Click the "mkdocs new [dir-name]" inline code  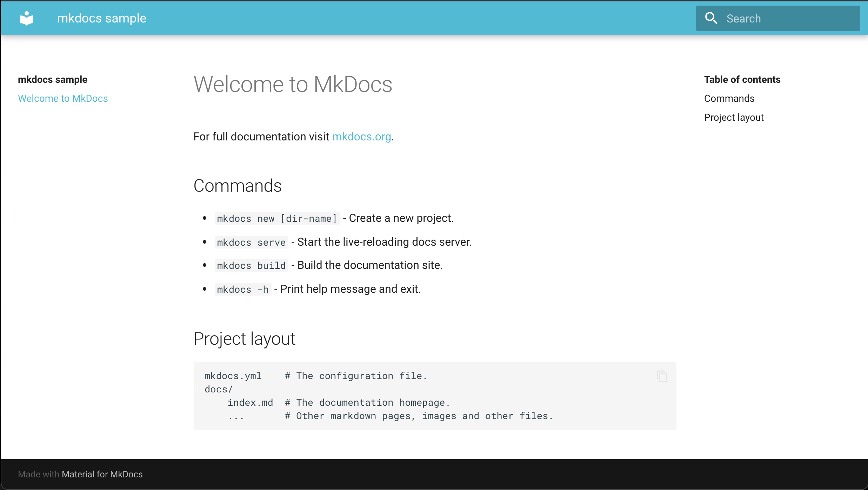(277, 218)
